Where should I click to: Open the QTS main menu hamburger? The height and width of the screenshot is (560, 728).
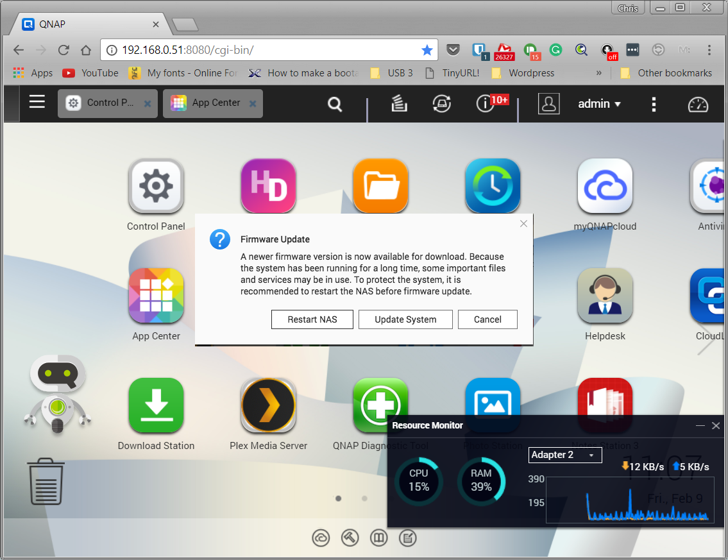pos(37,102)
